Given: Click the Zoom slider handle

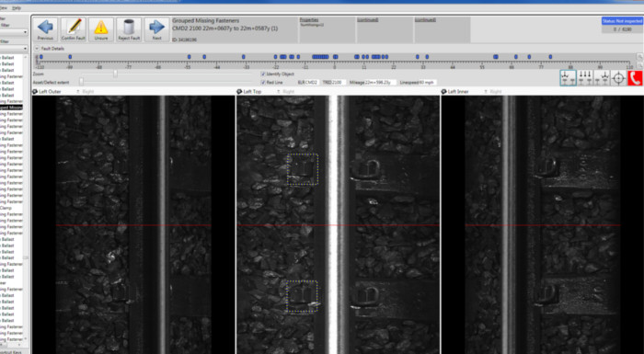Looking at the screenshot, I should coord(115,74).
